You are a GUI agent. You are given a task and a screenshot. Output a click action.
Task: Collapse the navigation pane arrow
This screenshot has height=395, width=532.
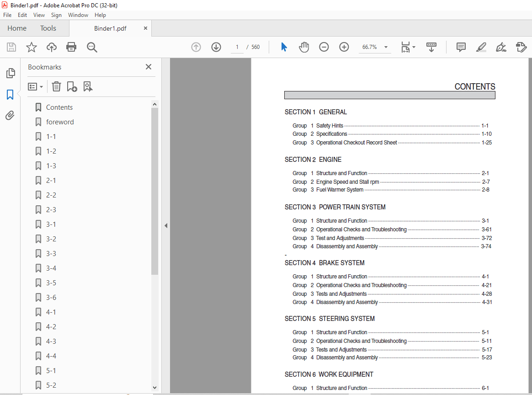tap(166, 226)
